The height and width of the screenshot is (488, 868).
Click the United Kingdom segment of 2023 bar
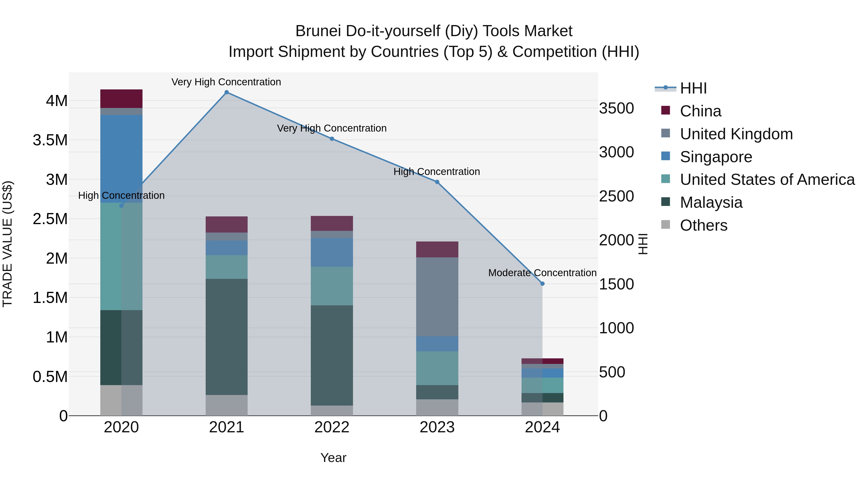coord(437,297)
